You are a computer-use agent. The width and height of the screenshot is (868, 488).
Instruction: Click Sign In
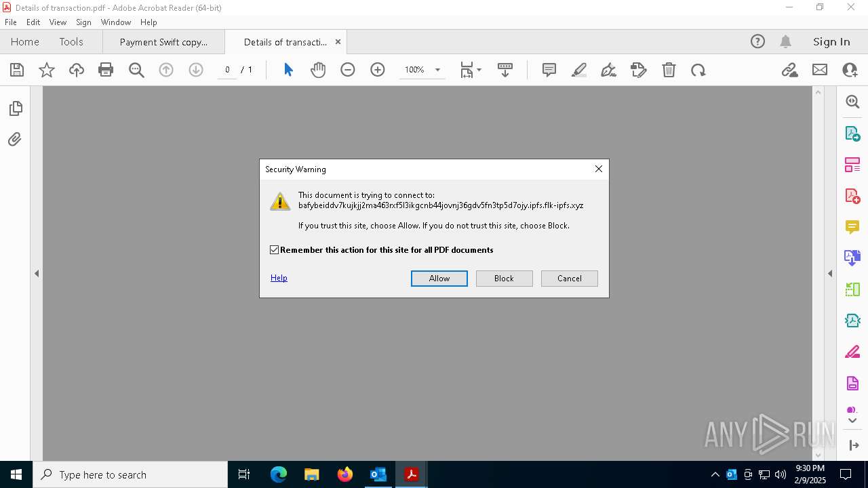point(831,41)
